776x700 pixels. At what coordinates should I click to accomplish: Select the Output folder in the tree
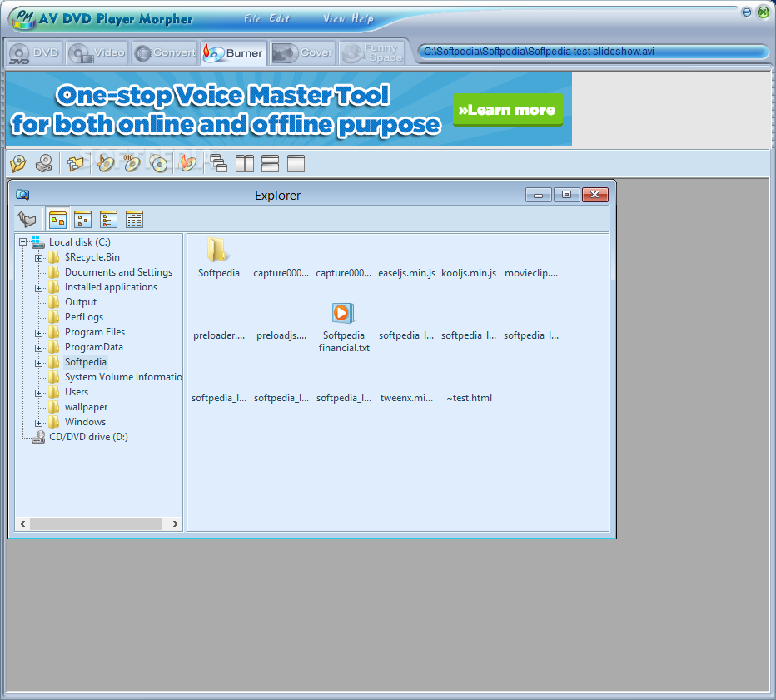[81, 302]
